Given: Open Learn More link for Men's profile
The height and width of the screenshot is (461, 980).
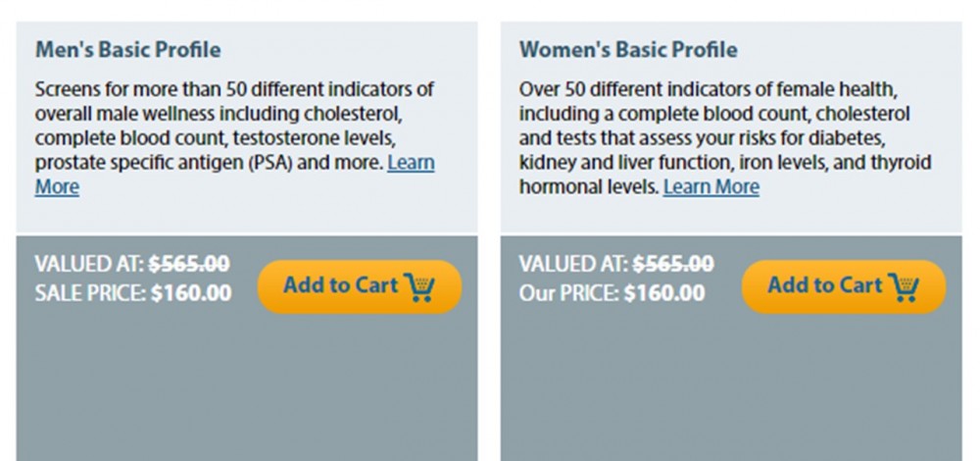Looking at the screenshot, I should [411, 163].
